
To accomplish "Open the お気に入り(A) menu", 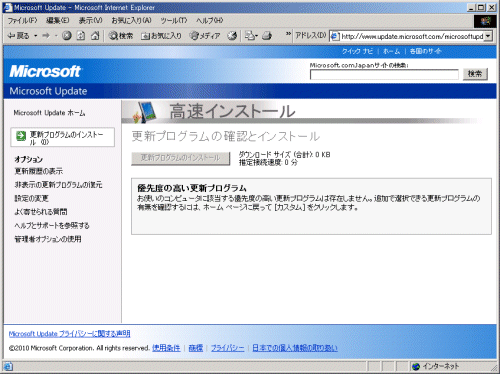I will point(131,21).
